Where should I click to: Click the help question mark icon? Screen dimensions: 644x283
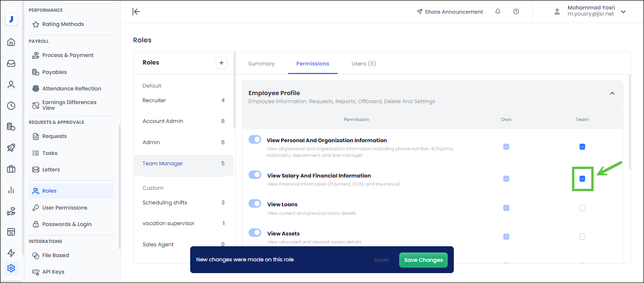pos(516,11)
